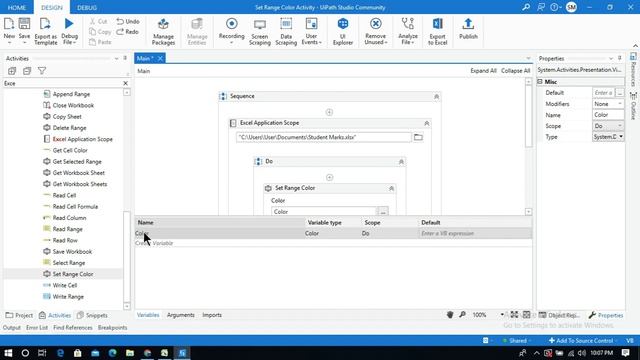Collapse the Sequence activity

pyautogui.click(x=436, y=97)
